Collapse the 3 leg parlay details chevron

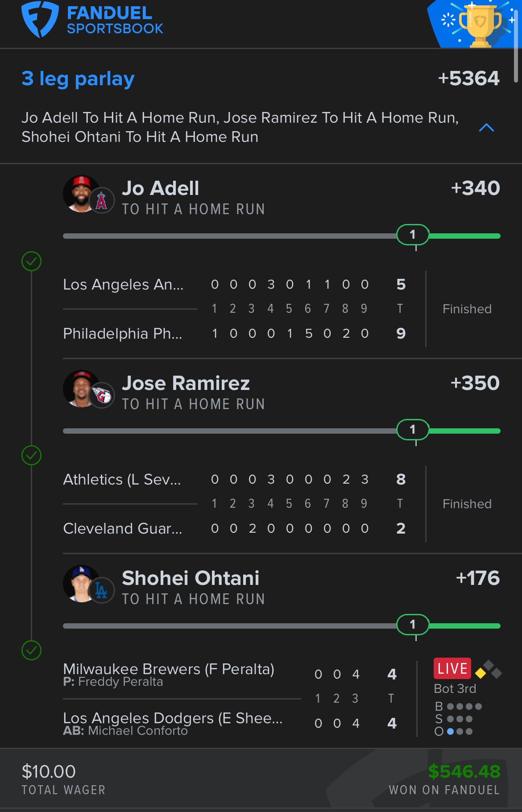pyautogui.click(x=486, y=128)
